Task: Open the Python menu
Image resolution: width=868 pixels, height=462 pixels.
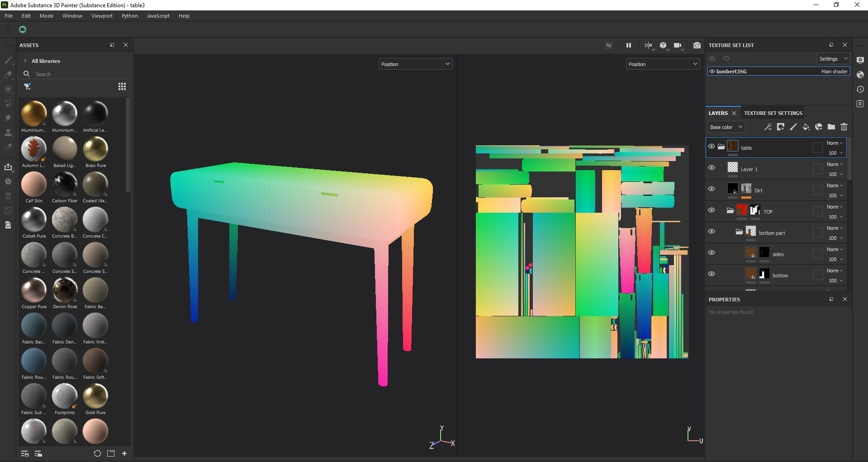Action: pyautogui.click(x=130, y=16)
